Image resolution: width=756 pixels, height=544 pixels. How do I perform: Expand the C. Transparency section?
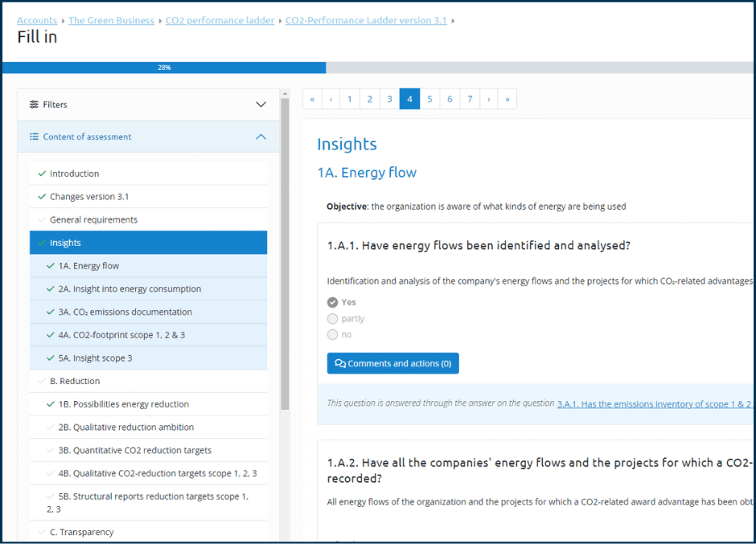83,532
